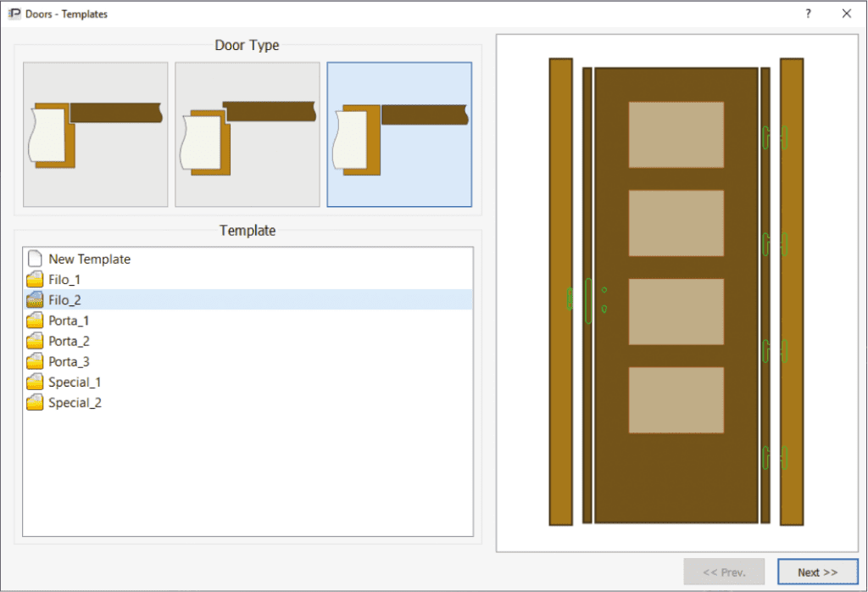Click the application icon in the title bar

click(14, 14)
